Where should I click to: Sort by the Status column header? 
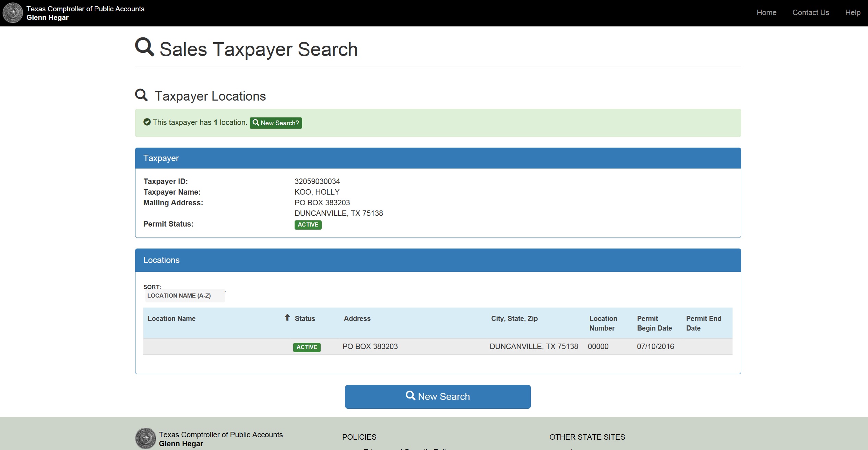(305, 319)
